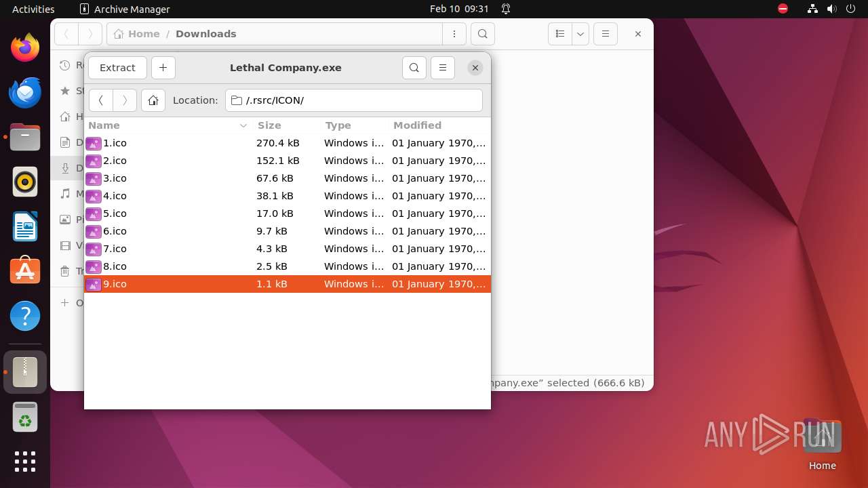This screenshot has width=868, height=488.
Task: Click Home in Files path bar
Action: point(137,34)
